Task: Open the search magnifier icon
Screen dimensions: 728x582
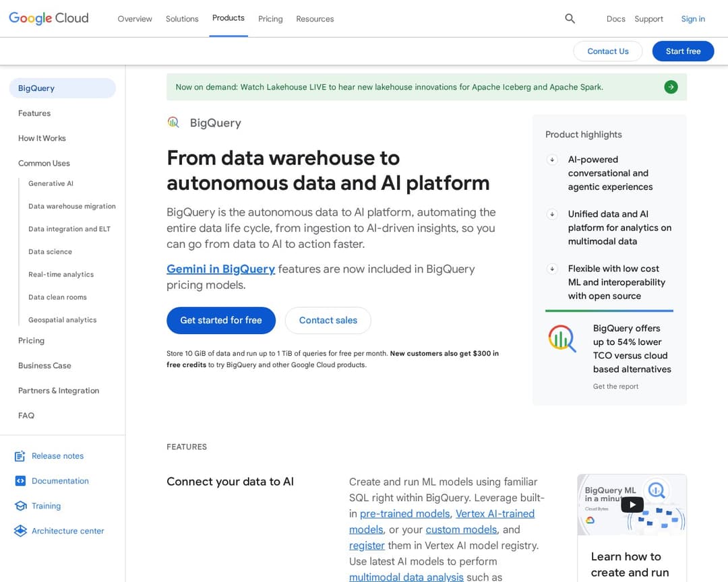Action: (570, 19)
